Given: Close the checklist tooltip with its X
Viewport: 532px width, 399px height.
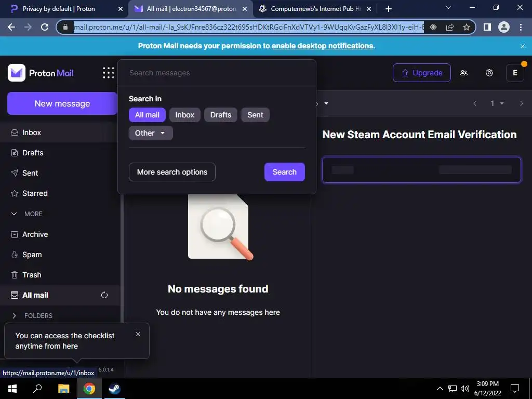Looking at the screenshot, I should 138,334.
